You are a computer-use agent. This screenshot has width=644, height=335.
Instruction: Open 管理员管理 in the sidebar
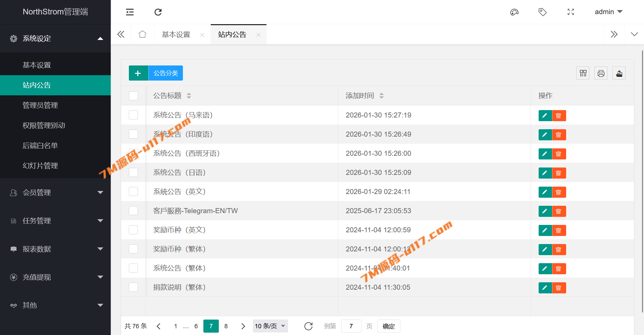click(40, 105)
